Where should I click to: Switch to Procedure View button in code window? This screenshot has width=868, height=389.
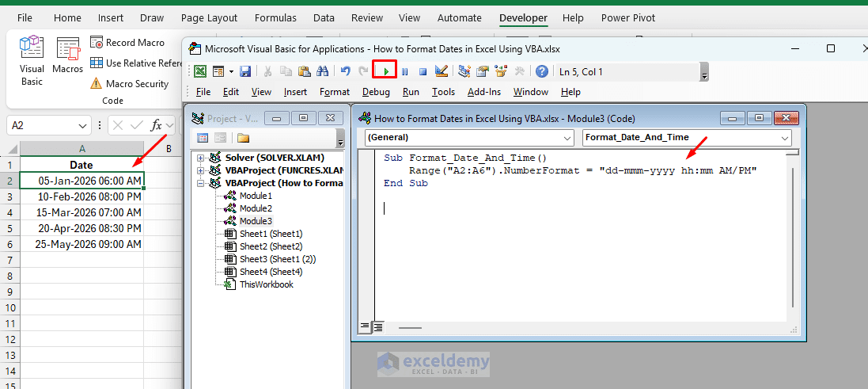click(x=366, y=326)
